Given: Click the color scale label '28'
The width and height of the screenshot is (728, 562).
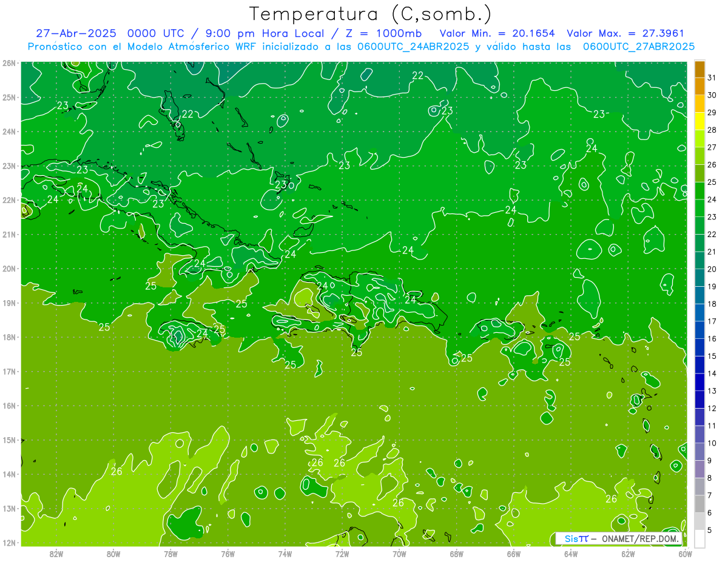Looking at the screenshot, I should point(712,130).
